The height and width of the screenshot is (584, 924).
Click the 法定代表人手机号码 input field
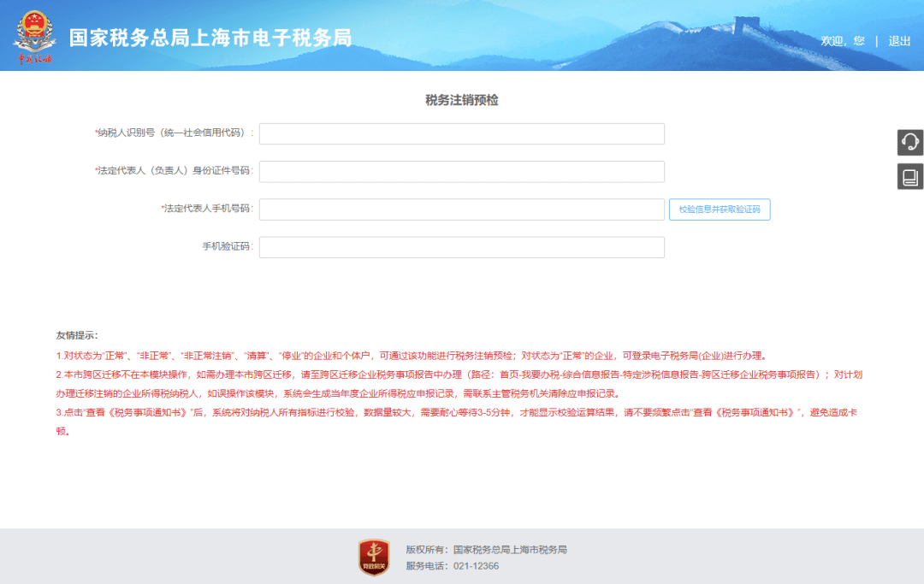click(x=462, y=209)
